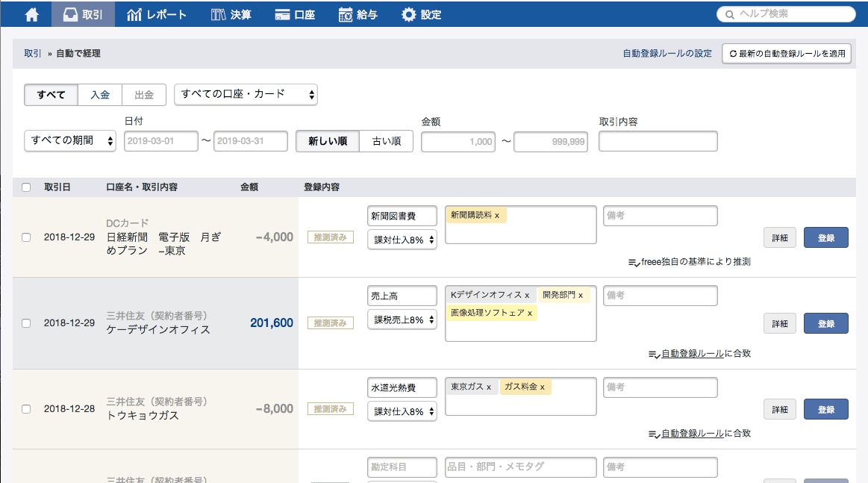868x483 pixels.
Task: Click the 品目・部門・メモタグ field
Action: pos(520,467)
